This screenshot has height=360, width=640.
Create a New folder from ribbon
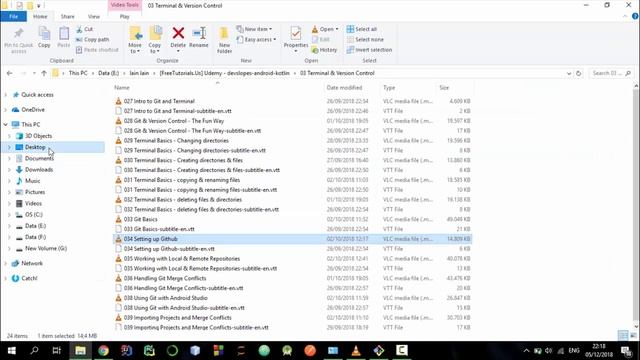click(224, 40)
